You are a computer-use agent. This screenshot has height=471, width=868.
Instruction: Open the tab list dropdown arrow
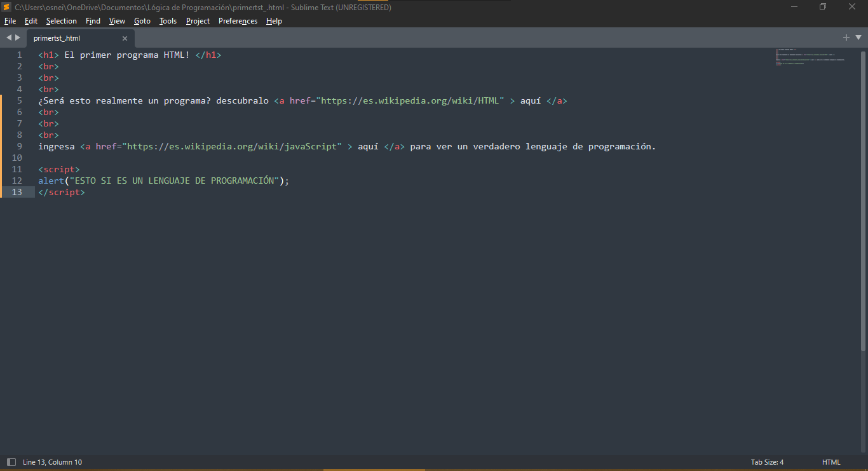pyautogui.click(x=858, y=38)
